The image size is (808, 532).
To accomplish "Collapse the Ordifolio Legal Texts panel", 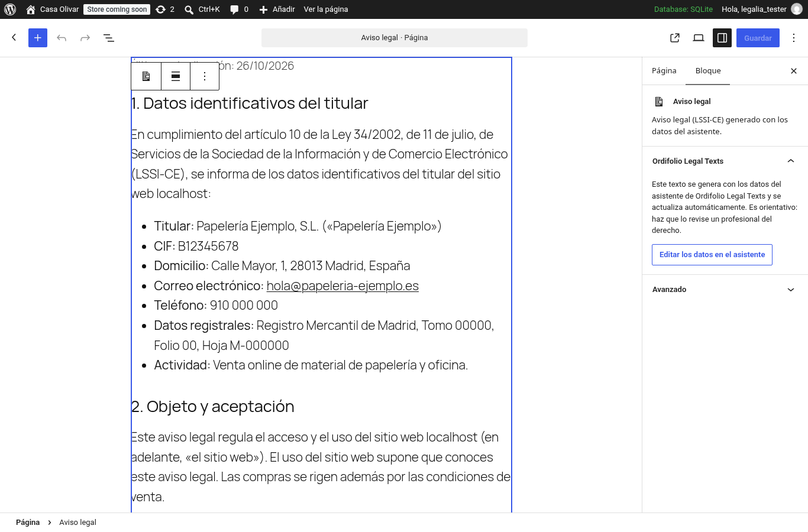I will coord(725,161).
